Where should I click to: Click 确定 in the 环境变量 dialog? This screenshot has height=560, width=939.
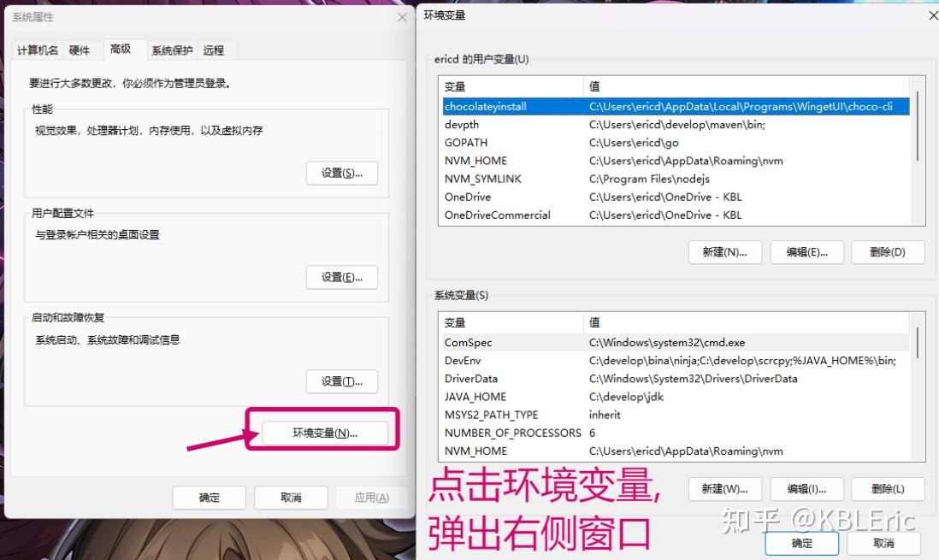tap(801, 543)
